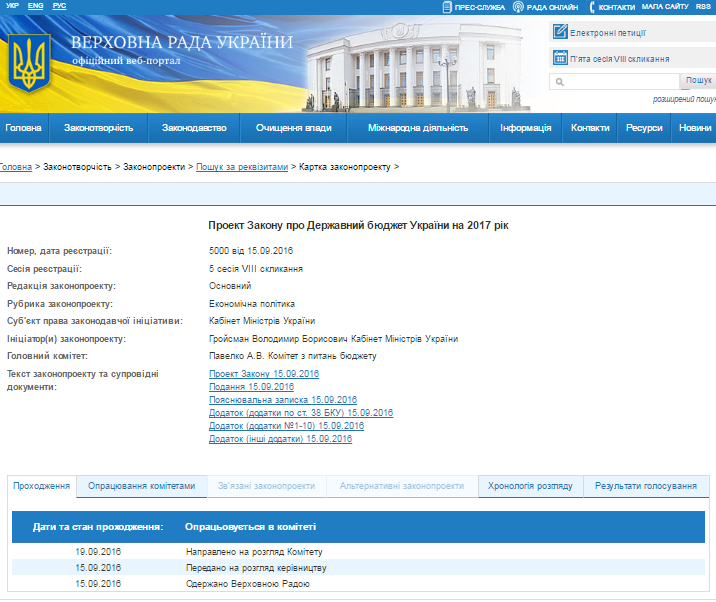Open Ресурси menu item
The image size is (716, 602).
pyautogui.click(x=644, y=128)
